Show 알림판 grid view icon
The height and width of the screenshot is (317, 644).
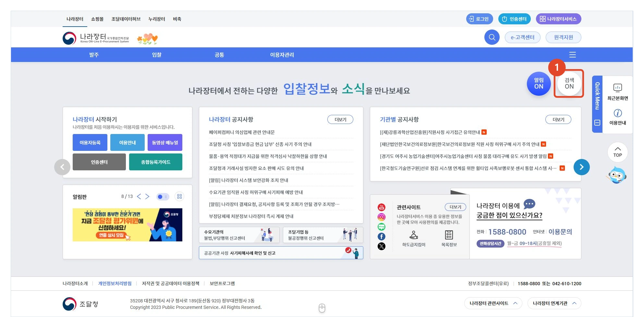point(179,196)
